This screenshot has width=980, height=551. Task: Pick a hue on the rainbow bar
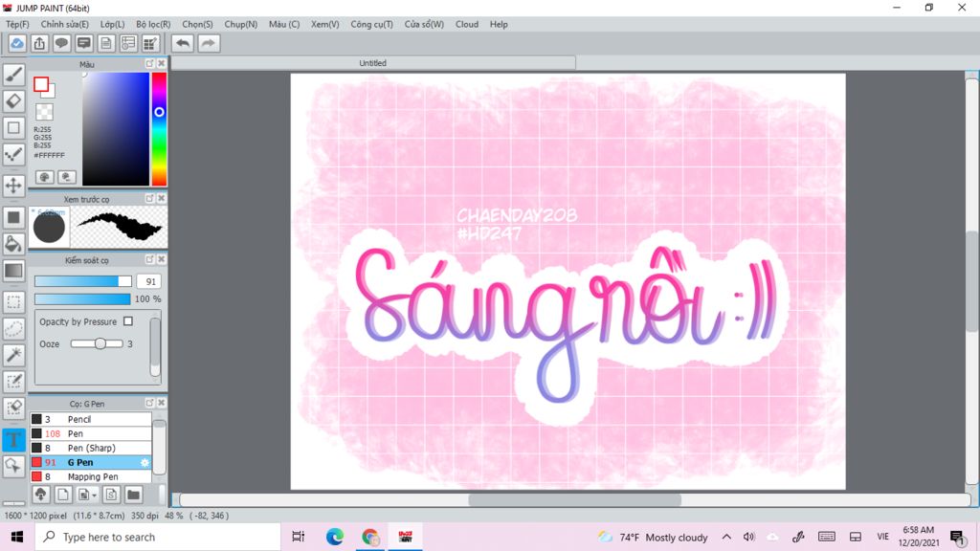click(x=160, y=129)
